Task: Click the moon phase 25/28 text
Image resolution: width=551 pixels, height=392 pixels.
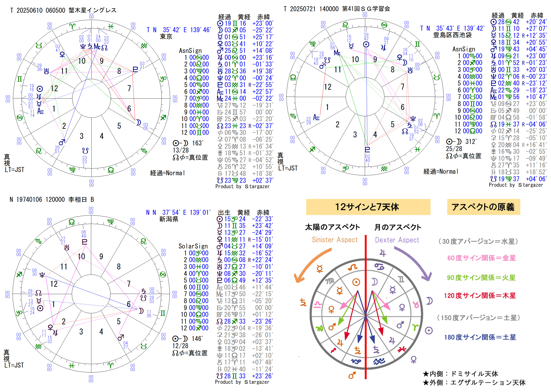Action: 454,149
